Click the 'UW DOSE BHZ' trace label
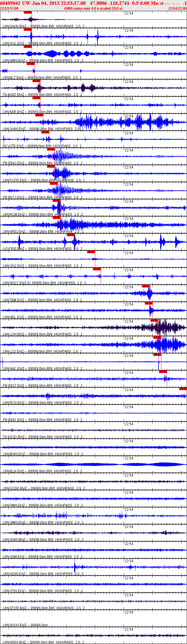187x644 pixels. click(x=15, y=488)
